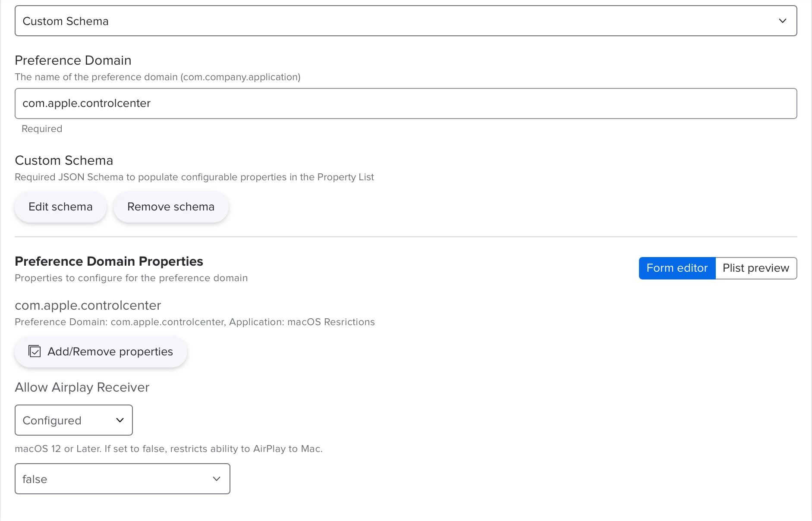Screen dimensions: 812x521
Task: Click the chevron of the Custom Schema dropdown
Action: pyautogui.click(x=782, y=21)
